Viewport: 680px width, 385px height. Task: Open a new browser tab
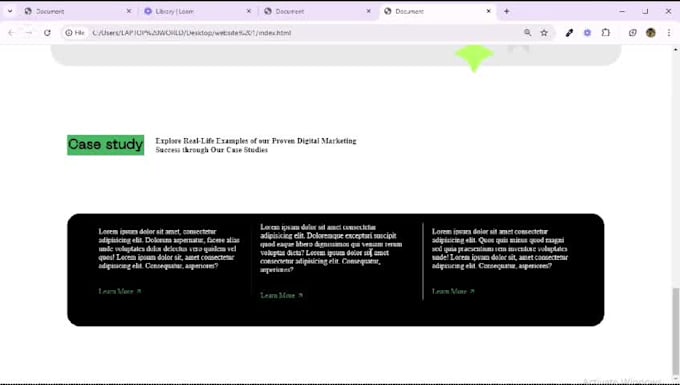507,12
